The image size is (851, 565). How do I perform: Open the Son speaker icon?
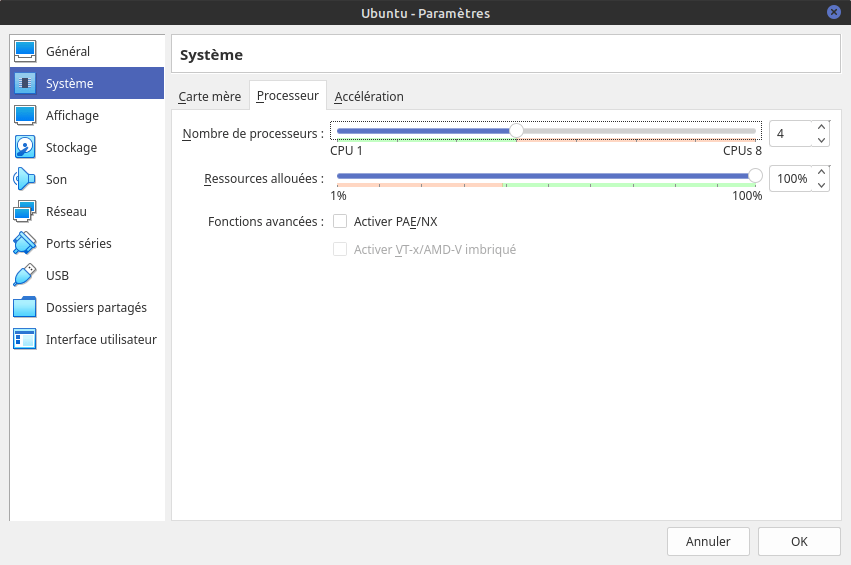(25, 179)
